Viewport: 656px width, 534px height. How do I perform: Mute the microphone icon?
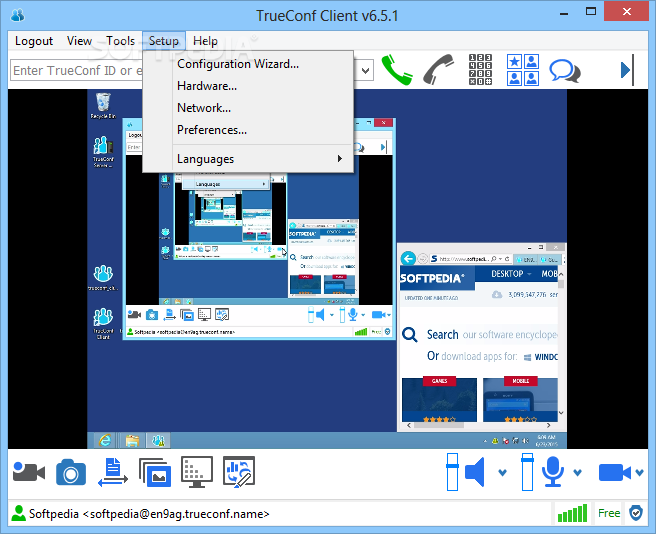[x=553, y=472]
